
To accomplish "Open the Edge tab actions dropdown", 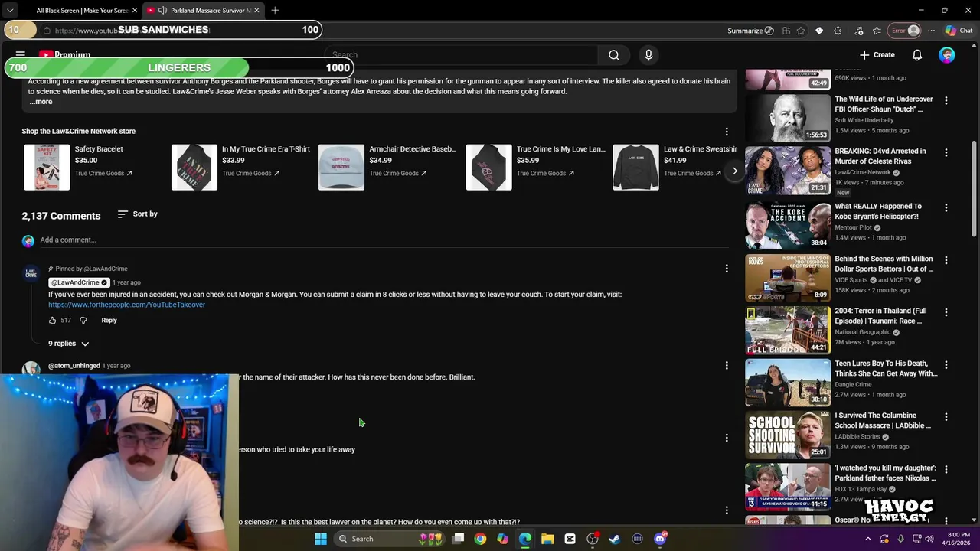I will coord(10,11).
